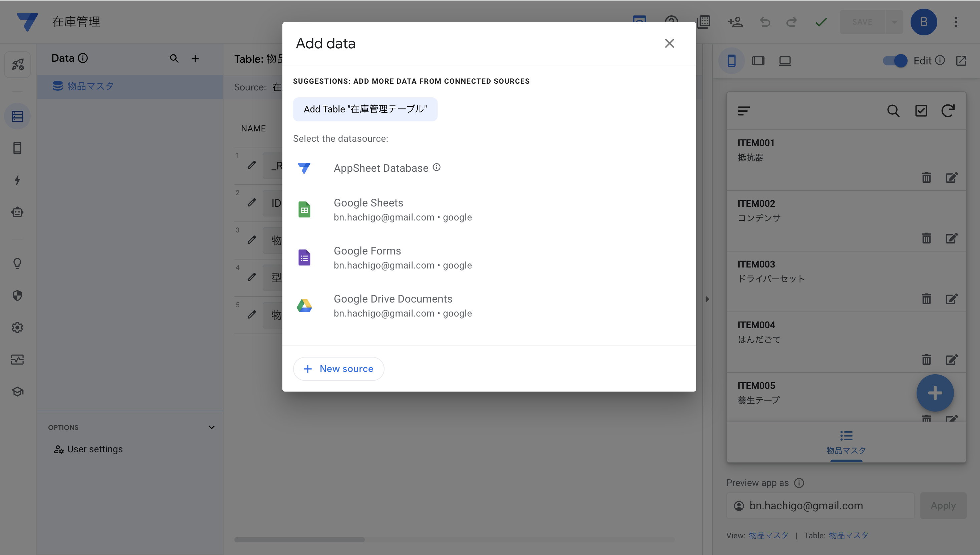Expand the OPTIONS section chevron

pyautogui.click(x=211, y=427)
